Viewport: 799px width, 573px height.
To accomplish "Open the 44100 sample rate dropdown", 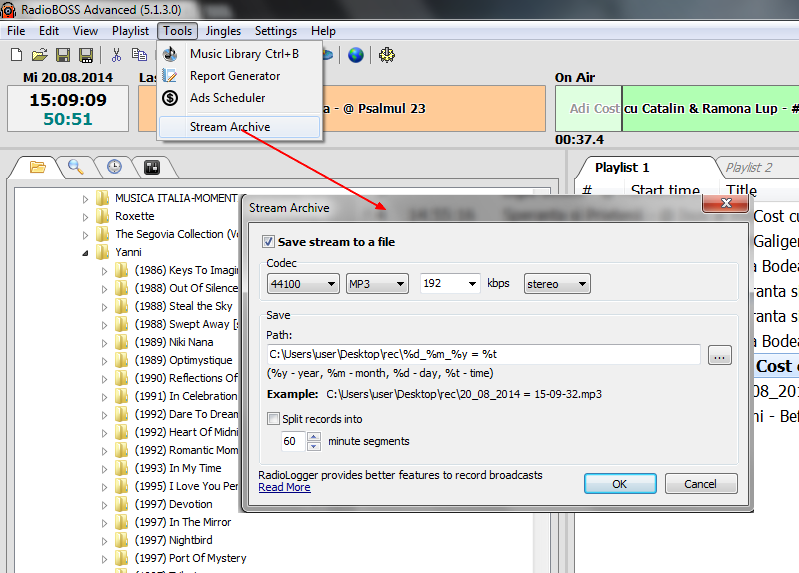I will click(x=303, y=284).
